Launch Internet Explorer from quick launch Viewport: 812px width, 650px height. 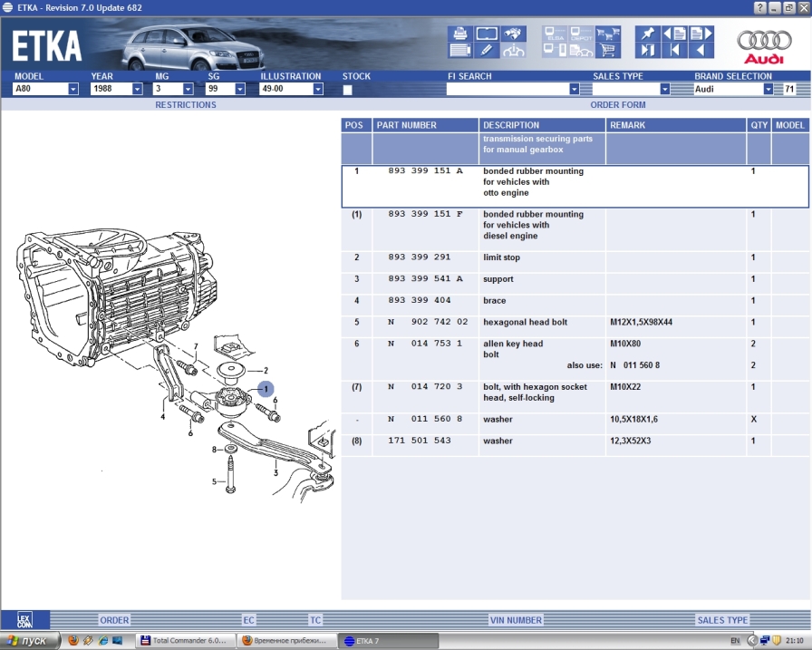point(102,641)
